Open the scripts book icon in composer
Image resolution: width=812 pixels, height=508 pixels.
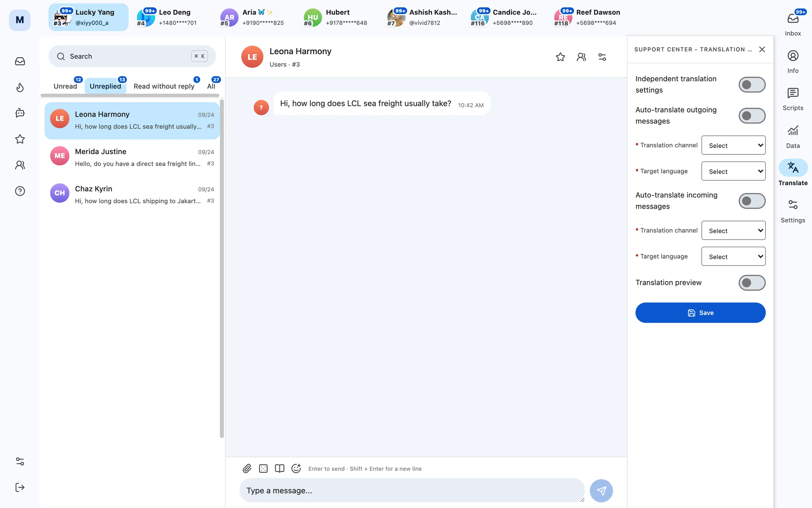click(279, 468)
